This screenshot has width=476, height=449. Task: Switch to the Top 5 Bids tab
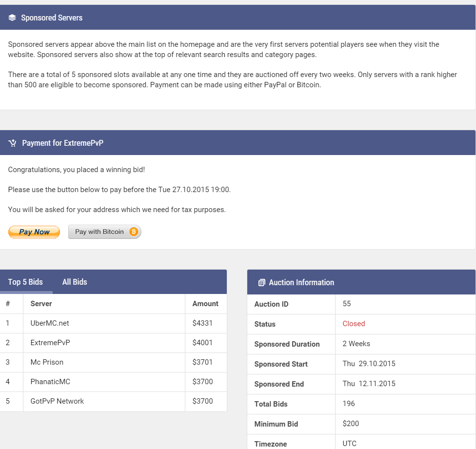pos(25,282)
